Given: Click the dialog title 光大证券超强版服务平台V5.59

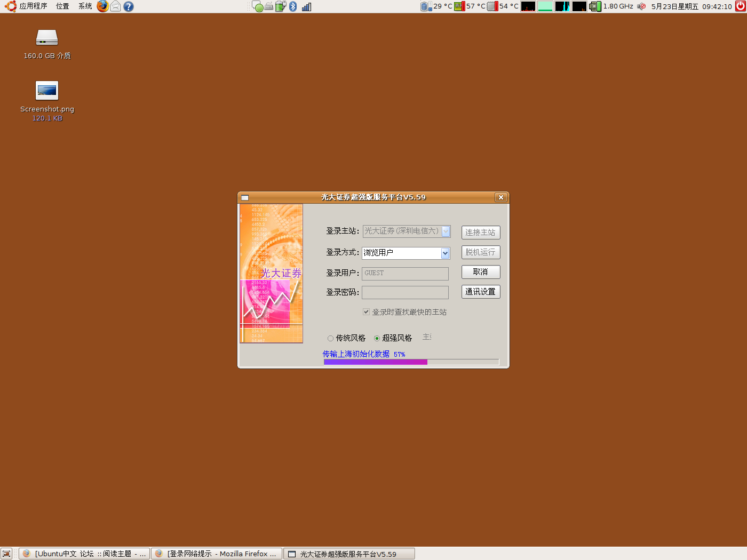Looking at the screenshot, I should click(x=373, y=197).
